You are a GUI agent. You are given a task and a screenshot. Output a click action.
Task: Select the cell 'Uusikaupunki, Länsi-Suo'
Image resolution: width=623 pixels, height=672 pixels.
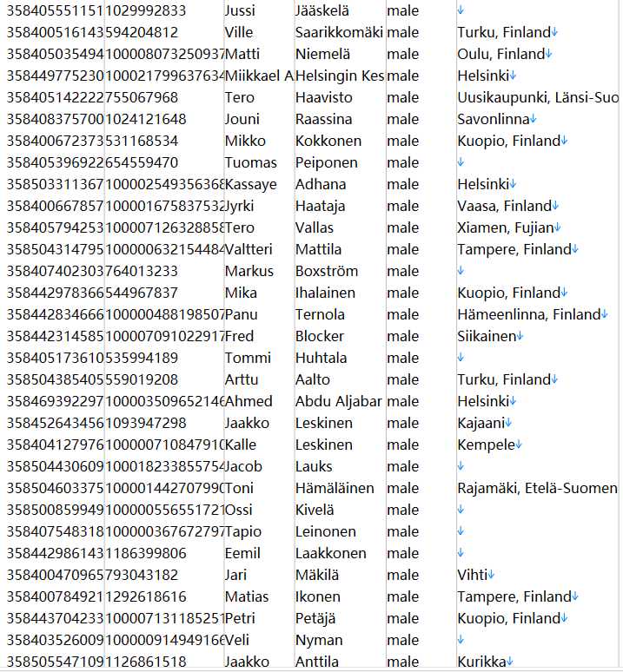[x=538, y=97]
